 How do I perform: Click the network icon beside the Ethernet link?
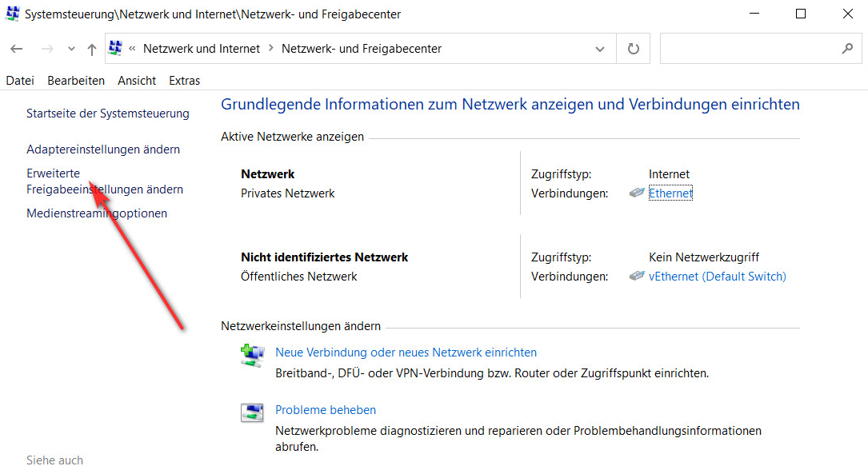[x=637, y=193]
